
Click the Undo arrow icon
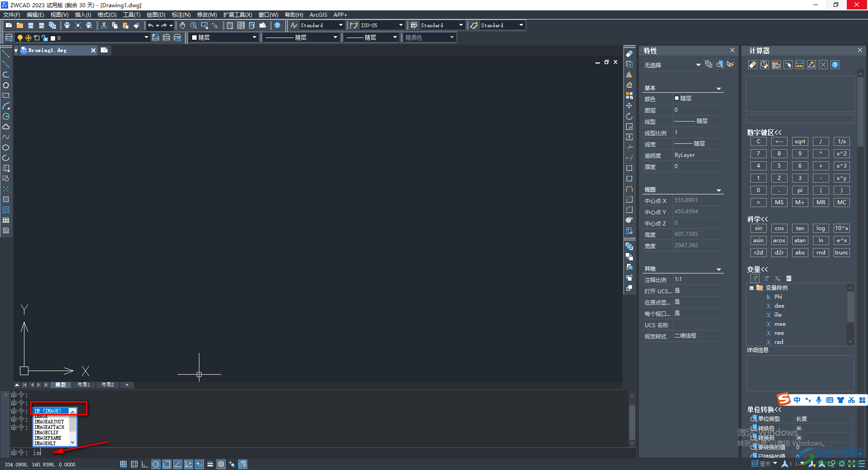[151, 25]
